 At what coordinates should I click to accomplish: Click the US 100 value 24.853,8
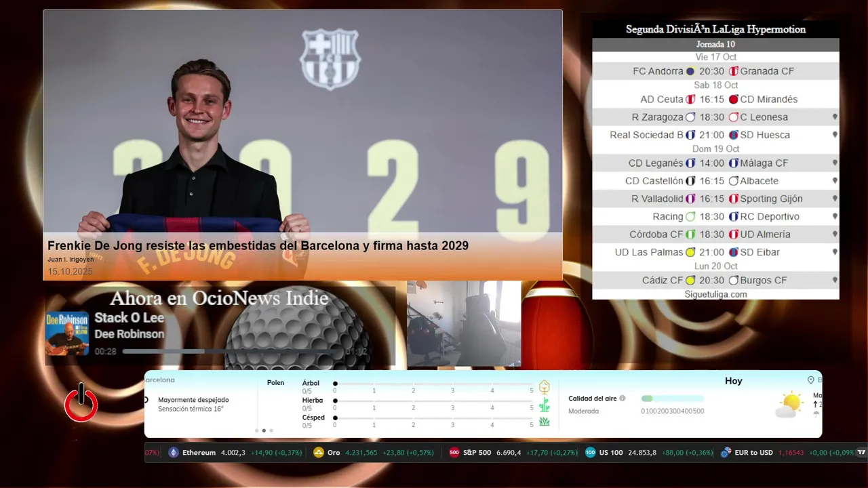click(642, 453)
